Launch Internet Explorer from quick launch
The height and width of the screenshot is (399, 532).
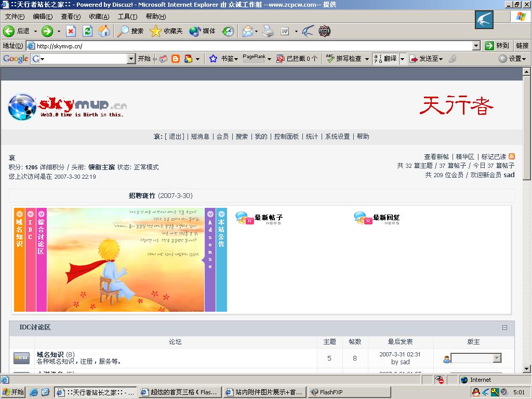coord(34,392)
